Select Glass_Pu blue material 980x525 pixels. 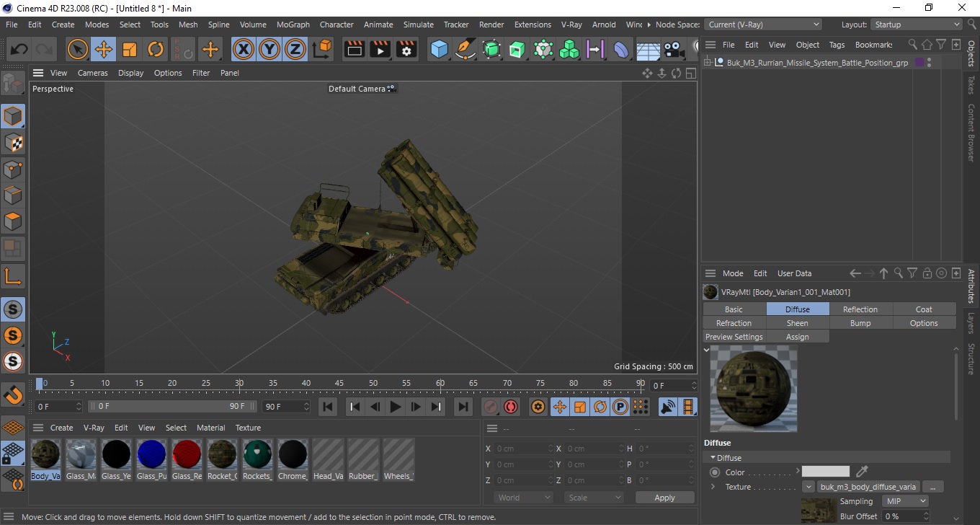(151, 455)
